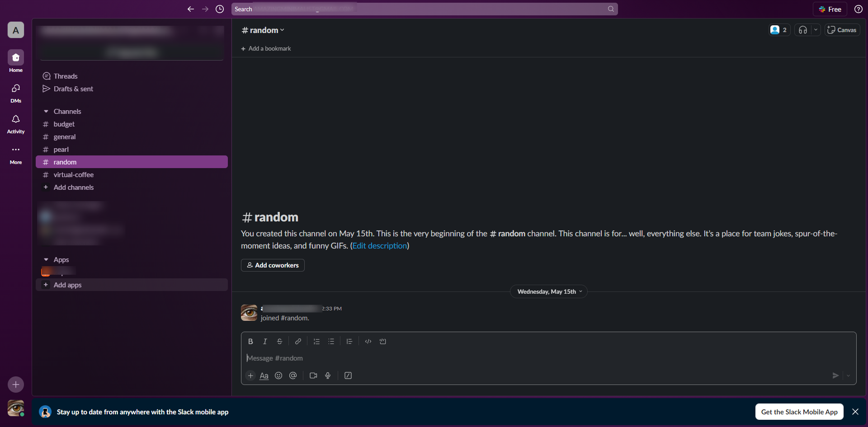Start a huddle with headphones icon

[x=803, y=30]
